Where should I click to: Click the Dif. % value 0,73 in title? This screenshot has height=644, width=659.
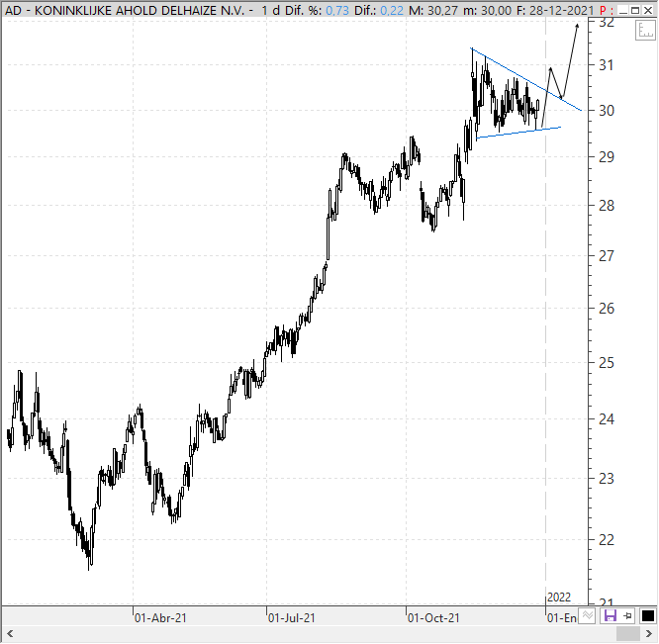[x=337, y=11]
